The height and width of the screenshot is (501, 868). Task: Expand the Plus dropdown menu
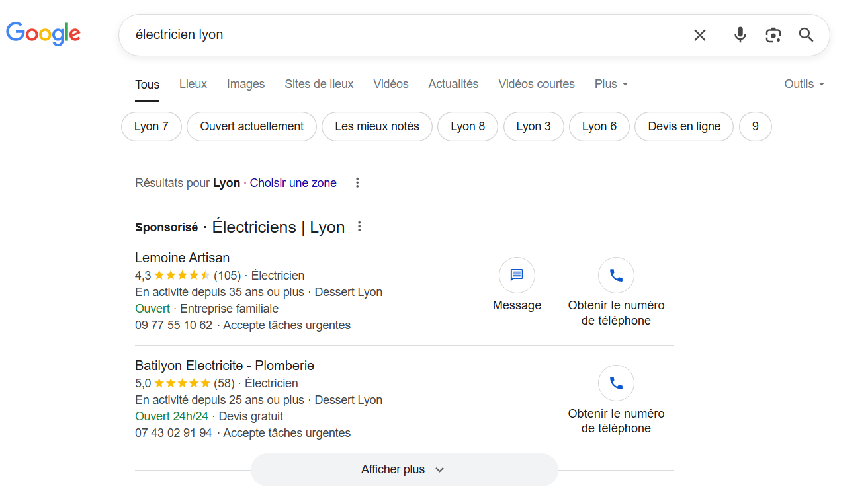tap(611, 84)
